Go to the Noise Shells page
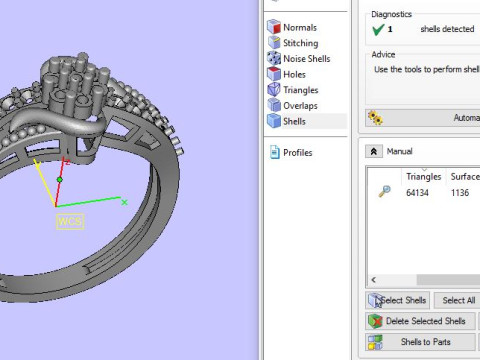The image size is (480, 360). click(x=307, y=59)
